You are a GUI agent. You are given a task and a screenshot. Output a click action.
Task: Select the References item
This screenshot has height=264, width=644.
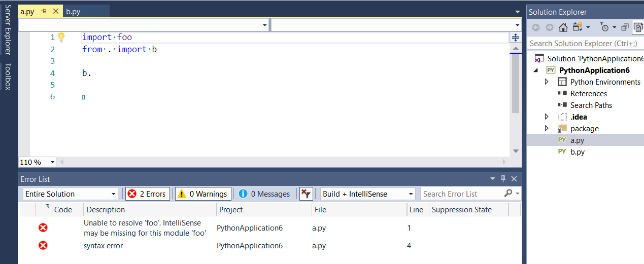pyautogui.click(x=588, y=93)
